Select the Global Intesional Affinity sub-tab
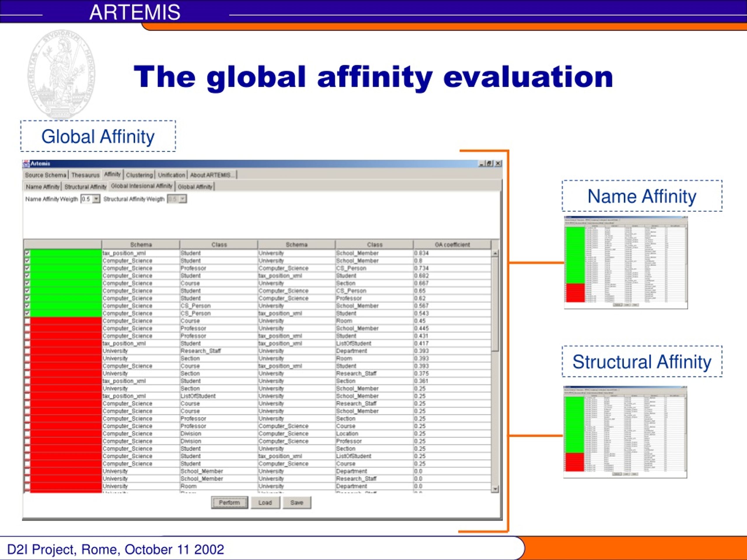747x560 pixels. tap(142, 186)
